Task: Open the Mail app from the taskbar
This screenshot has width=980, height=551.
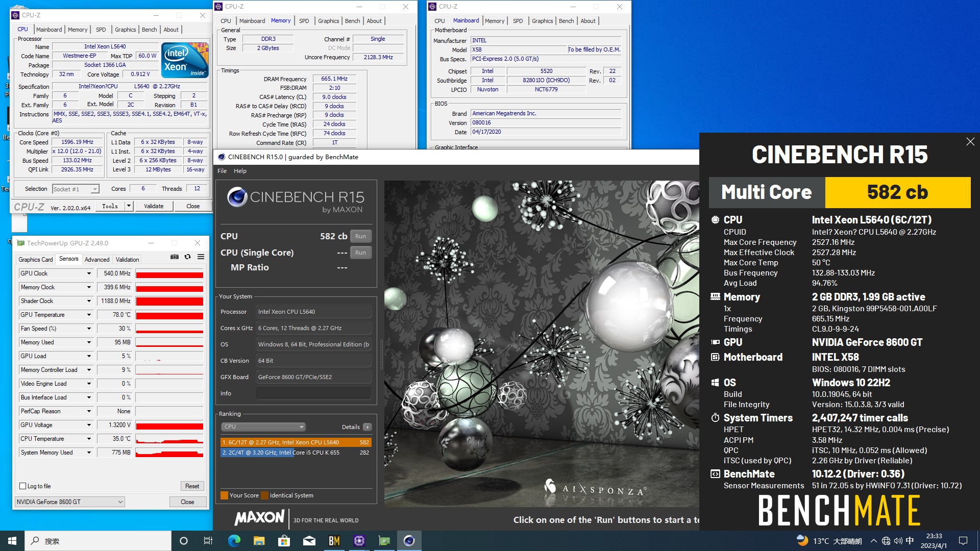Action: (x=309, y=541)
